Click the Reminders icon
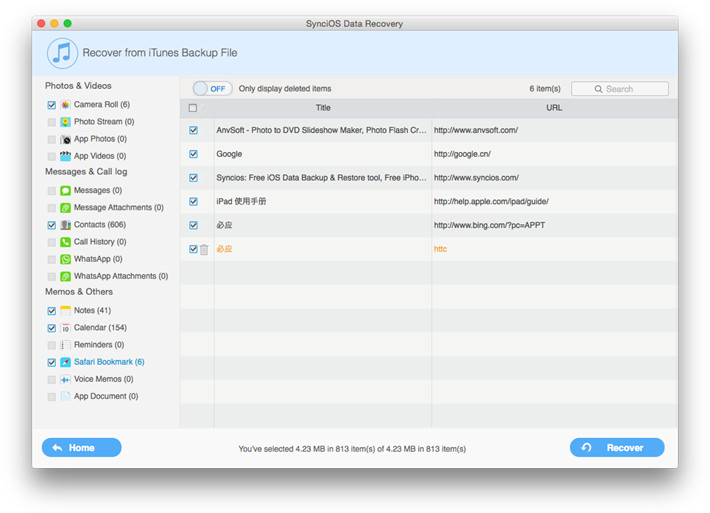 click(x=65, y=345)
